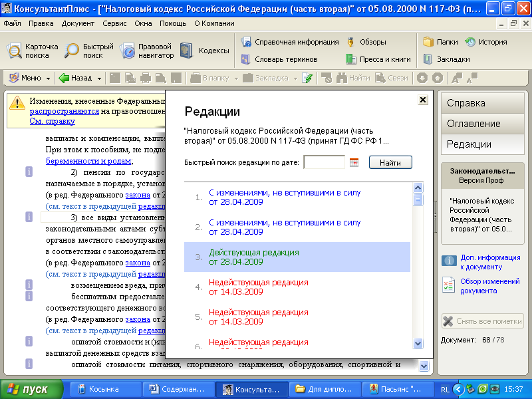532x399 pixels.
Task: Click the increase font size icon
Action: pos(456,78)
